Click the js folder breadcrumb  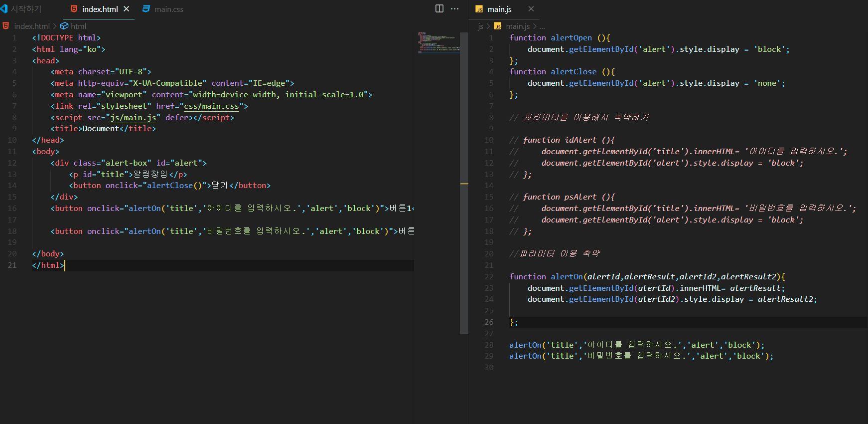tap(480, 26)
